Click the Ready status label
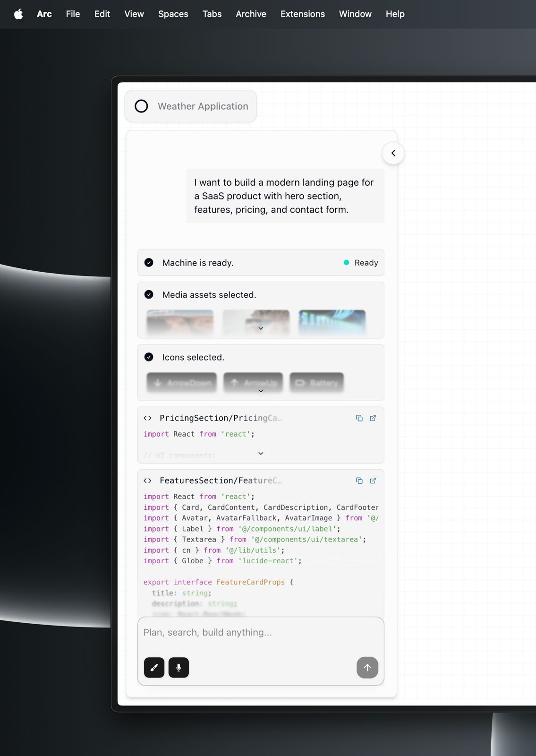Screen dimensions: 536x756 (x=366, y=263)
